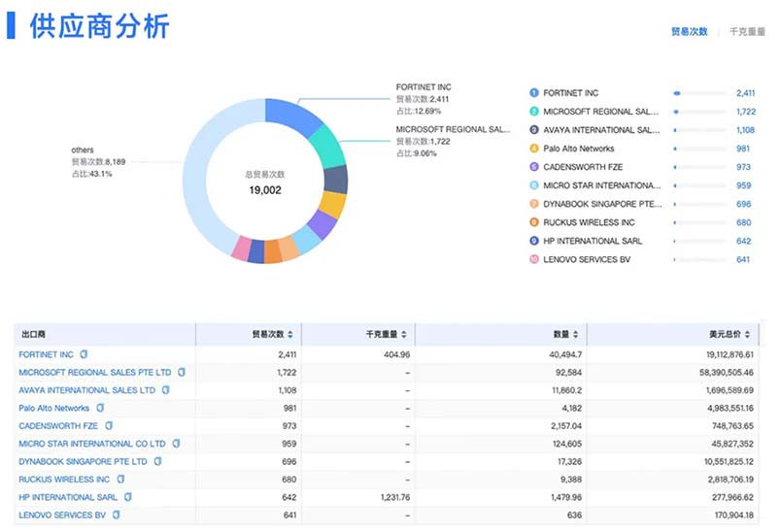Click legend badge 10 for LENOVO SERVICES BV
780x532 pixels.
coord(534,259)
